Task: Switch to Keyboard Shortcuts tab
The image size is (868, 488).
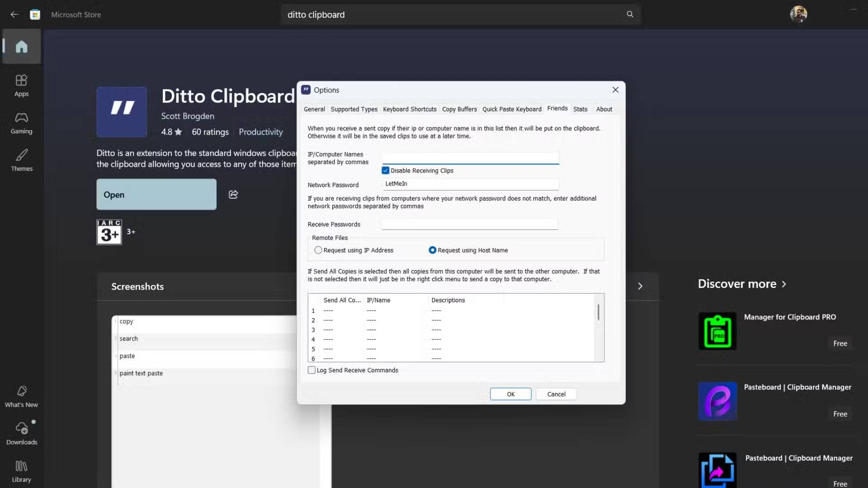Action: tap(410, 109)
